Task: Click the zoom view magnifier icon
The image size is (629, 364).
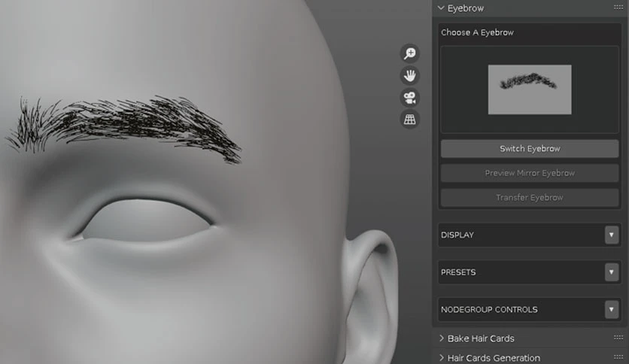Action: [x=409, y=53]
